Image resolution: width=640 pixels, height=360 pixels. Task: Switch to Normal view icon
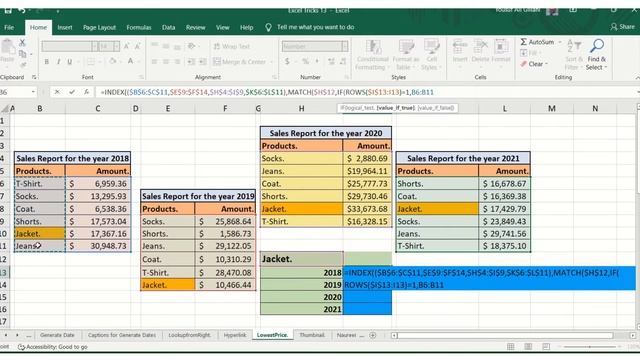tap(511, 347)
